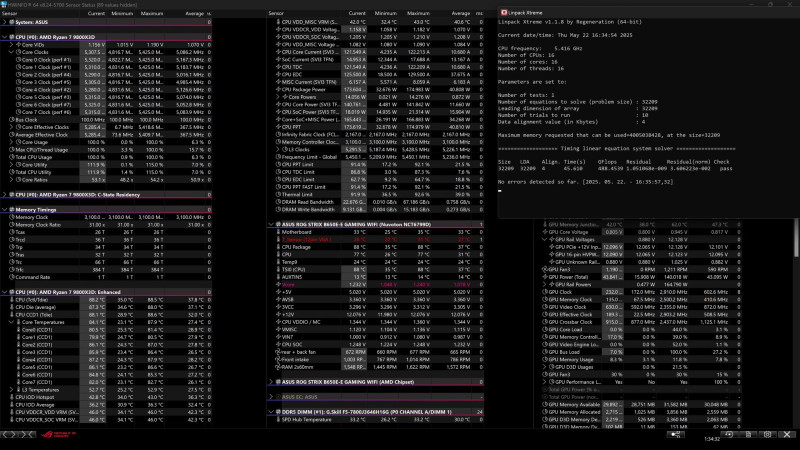Click the fan icon of rear + back fan
Image resolution: width=800 pixels, height=450 pixels.
(278, 352)
